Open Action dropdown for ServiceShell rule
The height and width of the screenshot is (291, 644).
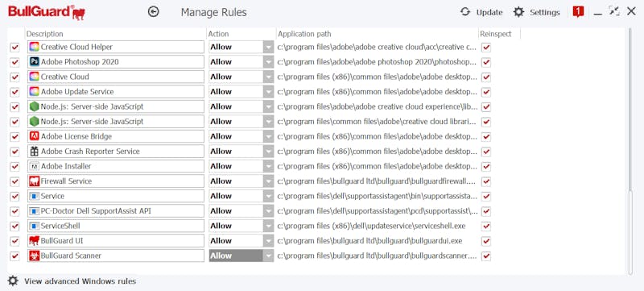pos(268,226)
